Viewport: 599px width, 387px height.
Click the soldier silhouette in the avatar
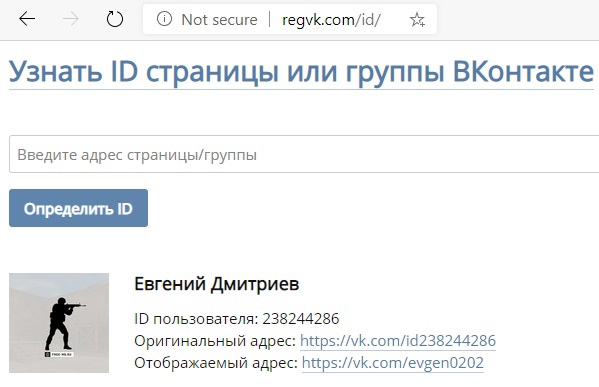[x=62, y=324]
